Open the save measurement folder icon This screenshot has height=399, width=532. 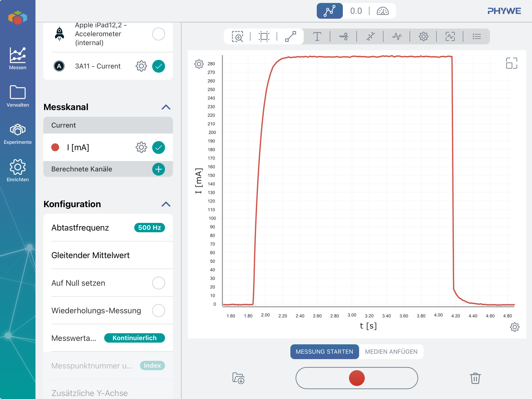[x=238, y=378]
